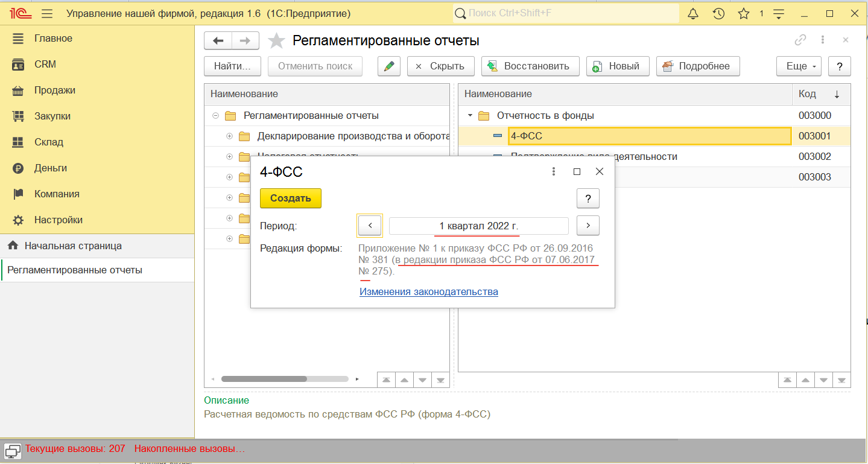
Task: Jump to bottom of left tree
Action: pyautogui.click(x=441, y=380)
